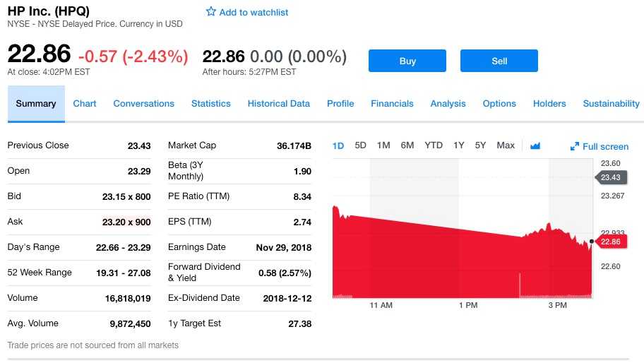Click the Market Cap value 36.174B
The width and height of the screenshot is (644, 363).
point(294,145)
